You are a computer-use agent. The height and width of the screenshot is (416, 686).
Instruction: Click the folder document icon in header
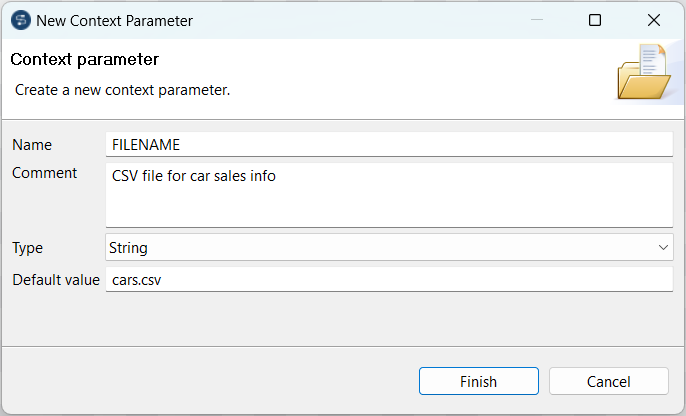pos(642,73)
